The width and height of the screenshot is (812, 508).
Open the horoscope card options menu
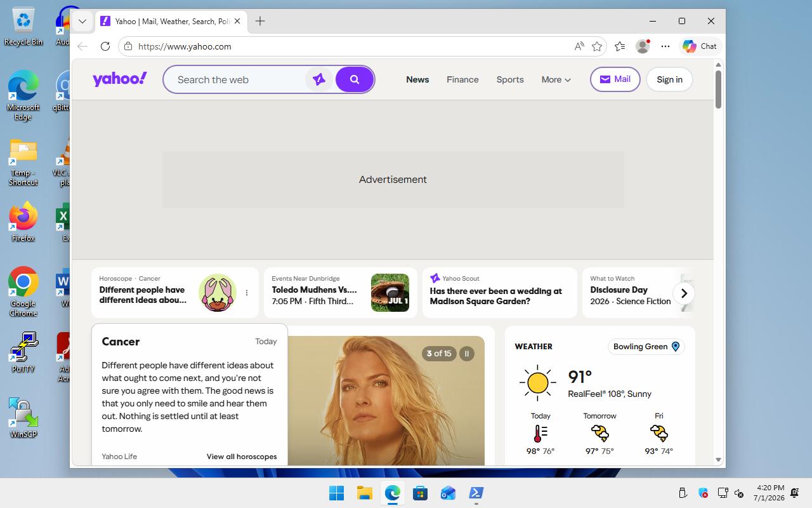(247, 293)
